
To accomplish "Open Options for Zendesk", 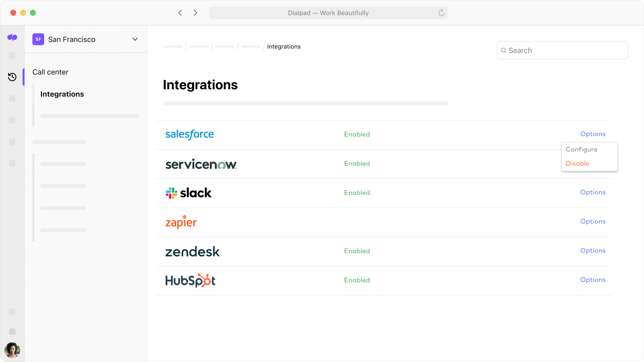I will 593,251.
